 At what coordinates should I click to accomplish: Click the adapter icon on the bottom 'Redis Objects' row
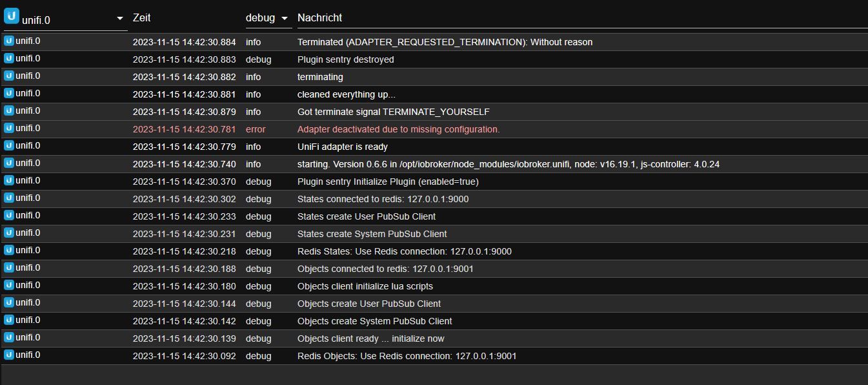pyautogui.click(x=9, y=355)
